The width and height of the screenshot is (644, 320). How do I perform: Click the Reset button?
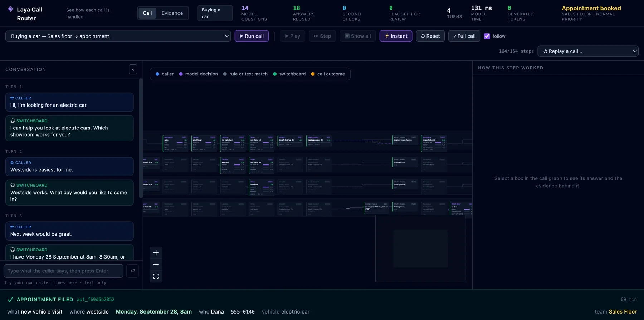pyautogui.click(x=430, y=36)
